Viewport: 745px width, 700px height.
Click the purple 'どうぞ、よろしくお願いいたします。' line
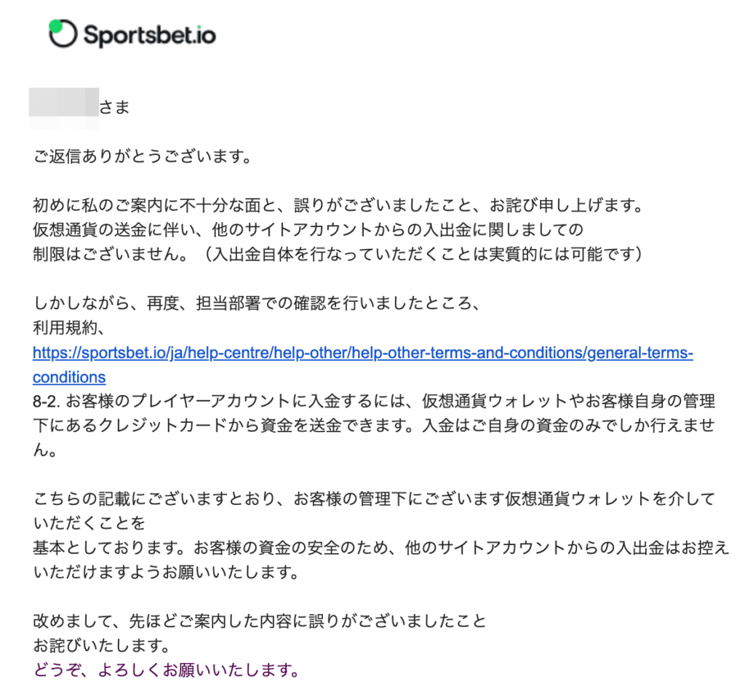(167, 670)
